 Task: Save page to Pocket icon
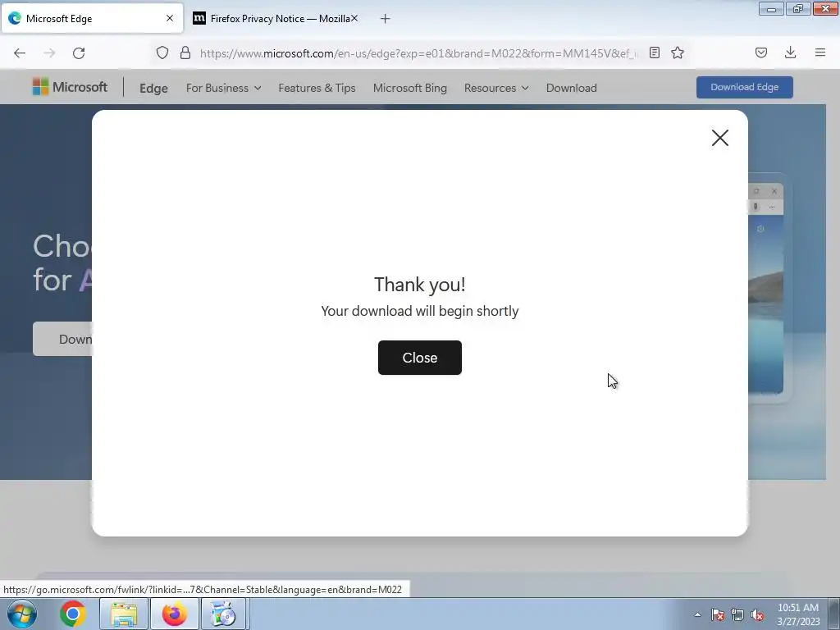[761, 52]
